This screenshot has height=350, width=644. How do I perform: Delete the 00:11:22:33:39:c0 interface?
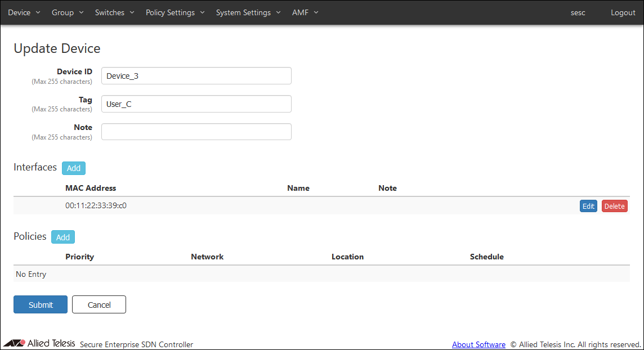614,206
